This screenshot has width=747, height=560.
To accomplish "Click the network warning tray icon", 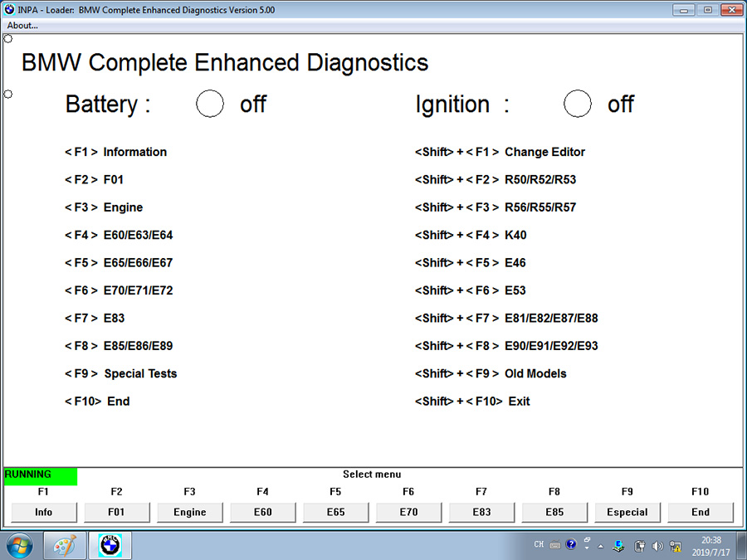I will (x=676, y=546).
